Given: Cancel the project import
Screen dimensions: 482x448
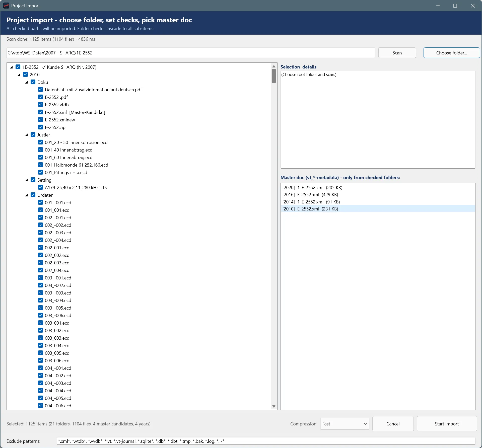Looking at the screenshot, I should click(393, 424).
